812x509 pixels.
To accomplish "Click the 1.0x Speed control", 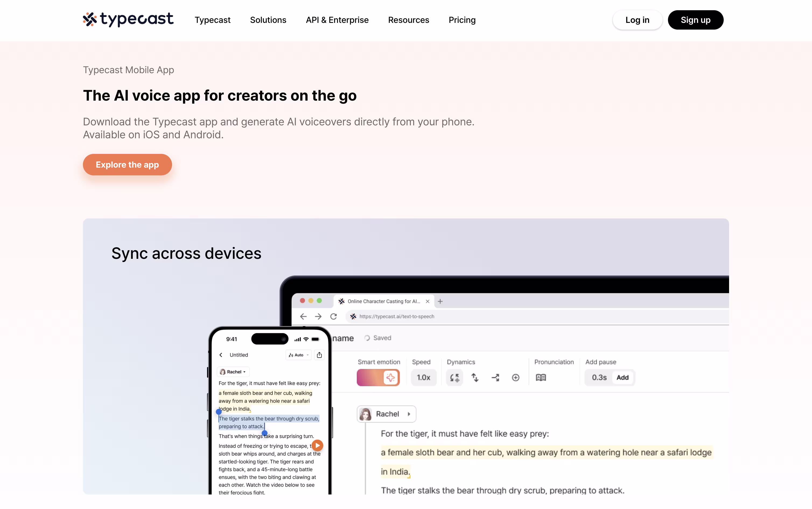I will (423, 377).
